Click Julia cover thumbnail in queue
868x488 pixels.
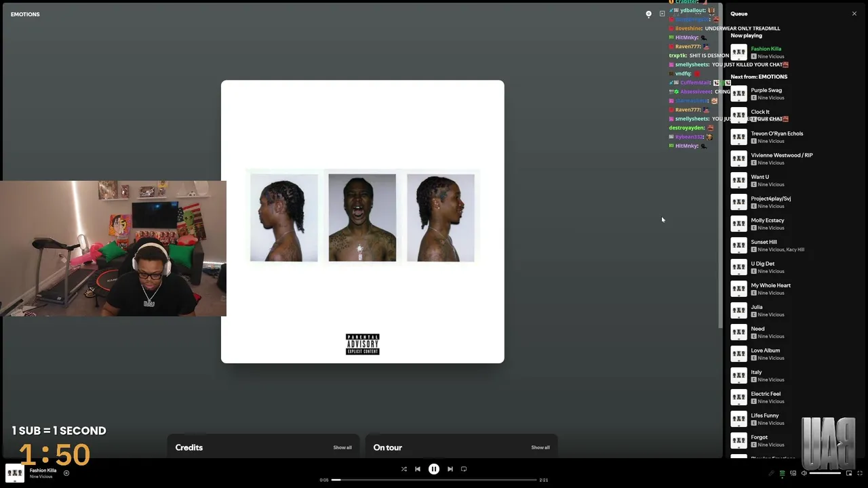[x=738, y=310]
